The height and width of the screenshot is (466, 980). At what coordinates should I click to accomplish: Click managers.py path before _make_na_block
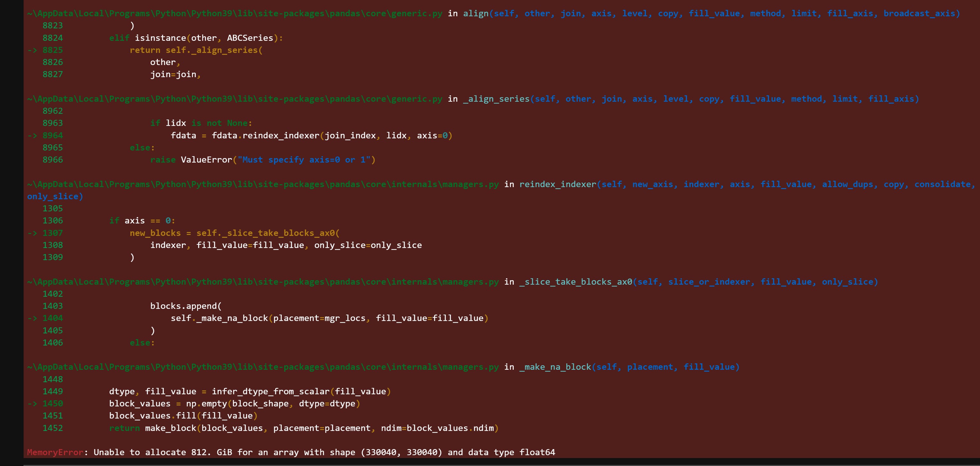coord(262,367)
